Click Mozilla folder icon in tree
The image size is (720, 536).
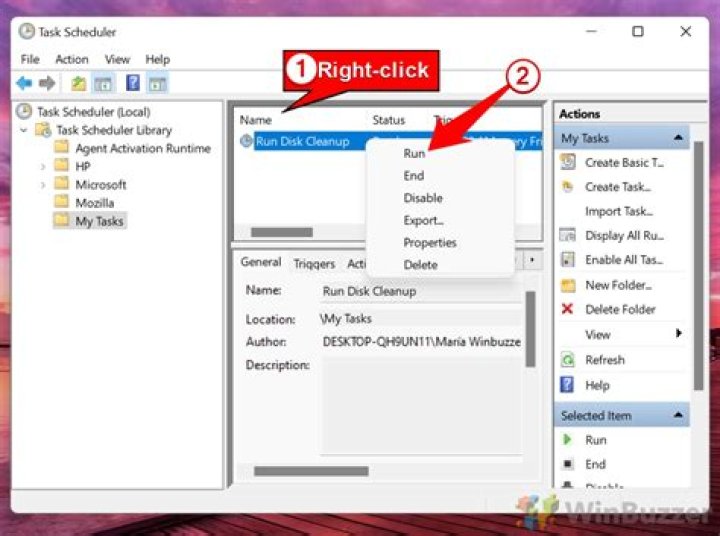click(x=62, y=202)
